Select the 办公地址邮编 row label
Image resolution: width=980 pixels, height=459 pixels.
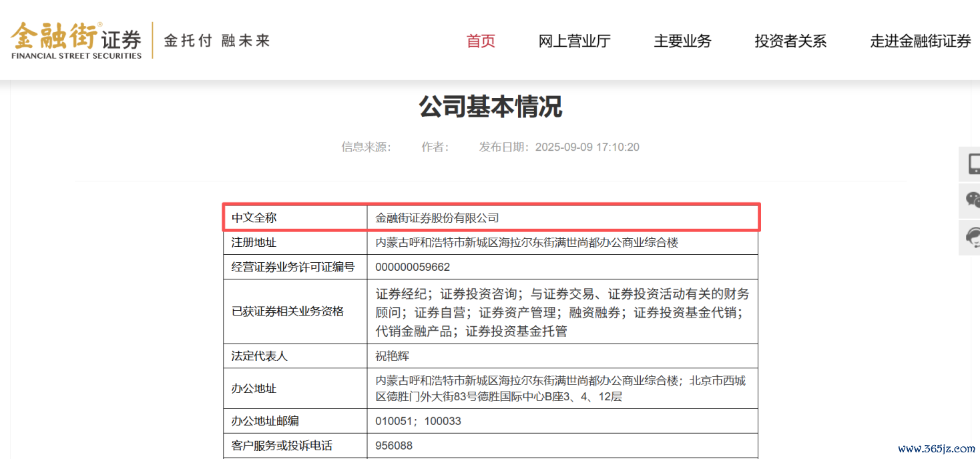[x=265, y=421]
